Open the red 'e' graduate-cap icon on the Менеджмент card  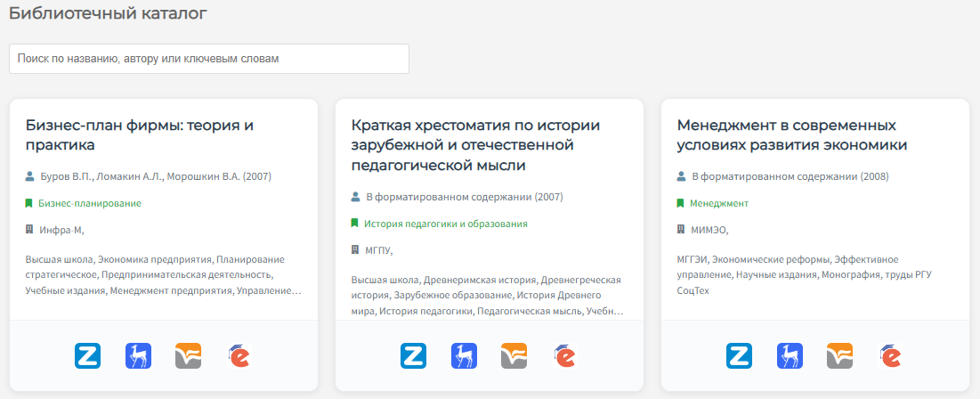pyautogui.click(x=891, y=356)
